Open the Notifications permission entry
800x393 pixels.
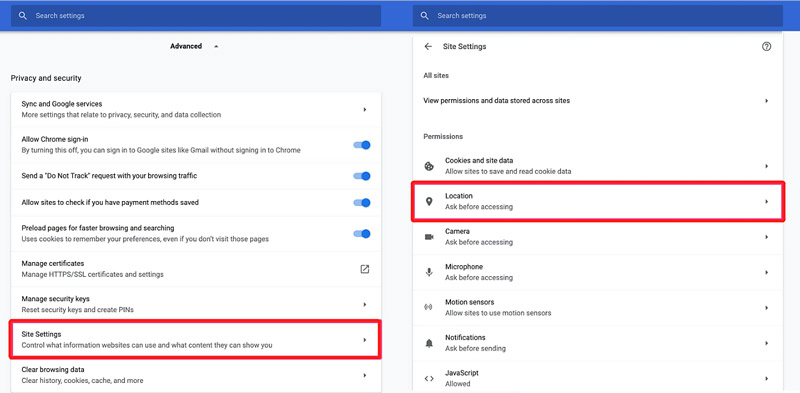[x=597, y=343]
